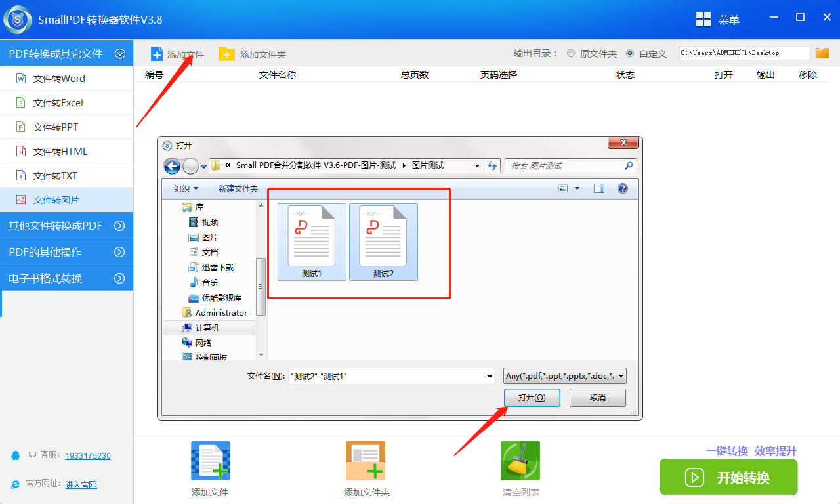Go forward in the Open dialog
This screenshot has width=840, height=504.
pyautogui.click(x=190, y=166)
